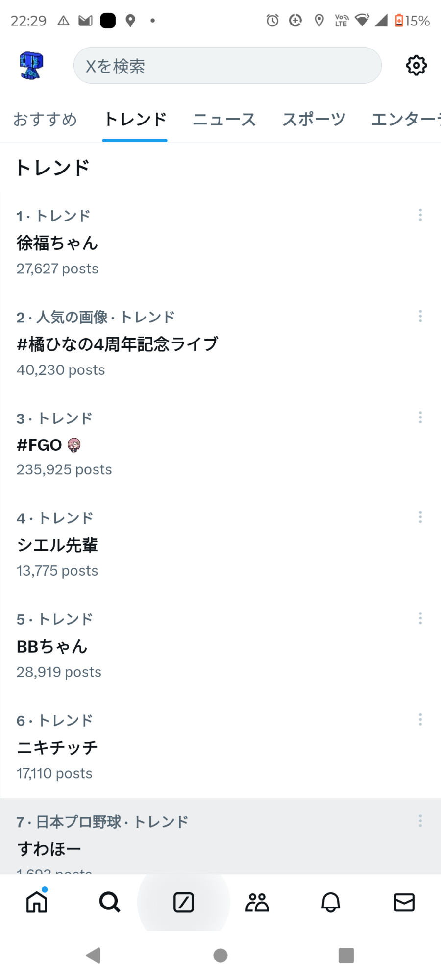Open more options for 徐福ちゃん trend

(420, 215)
